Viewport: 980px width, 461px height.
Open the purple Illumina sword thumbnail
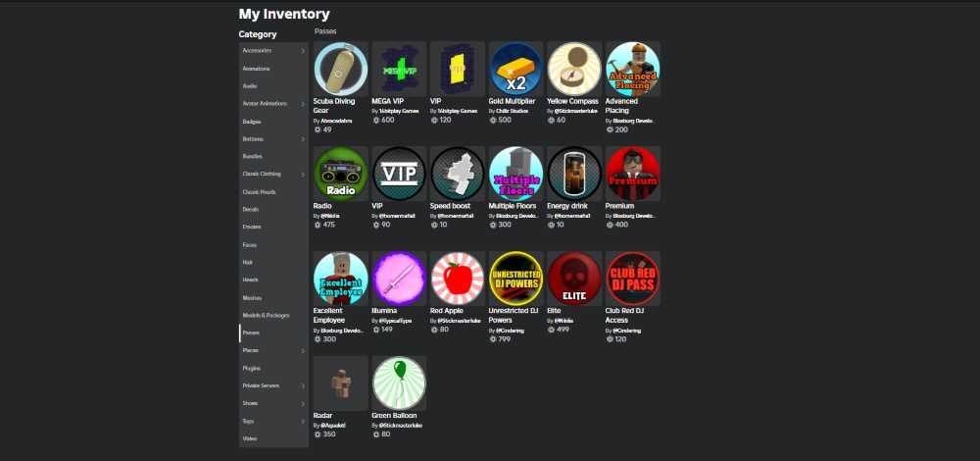400,279
